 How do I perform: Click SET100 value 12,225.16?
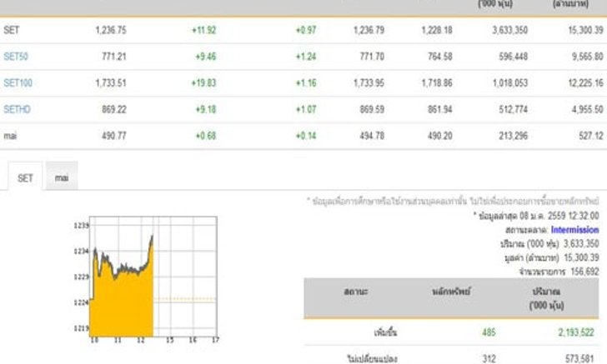click(585, 82)
